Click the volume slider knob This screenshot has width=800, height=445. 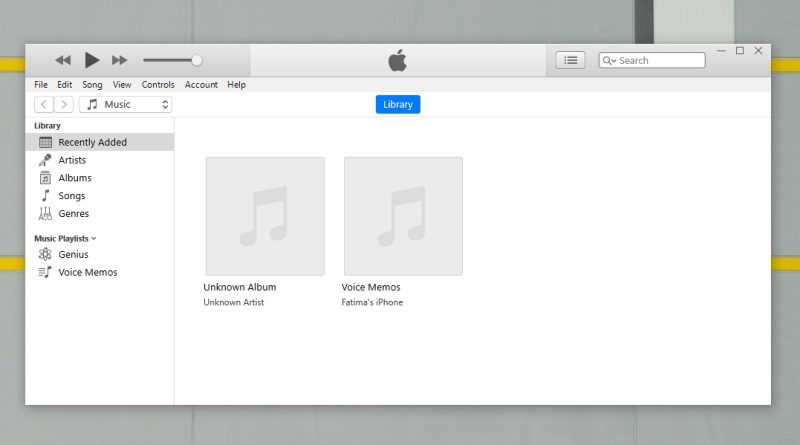[x=197, y=60]
